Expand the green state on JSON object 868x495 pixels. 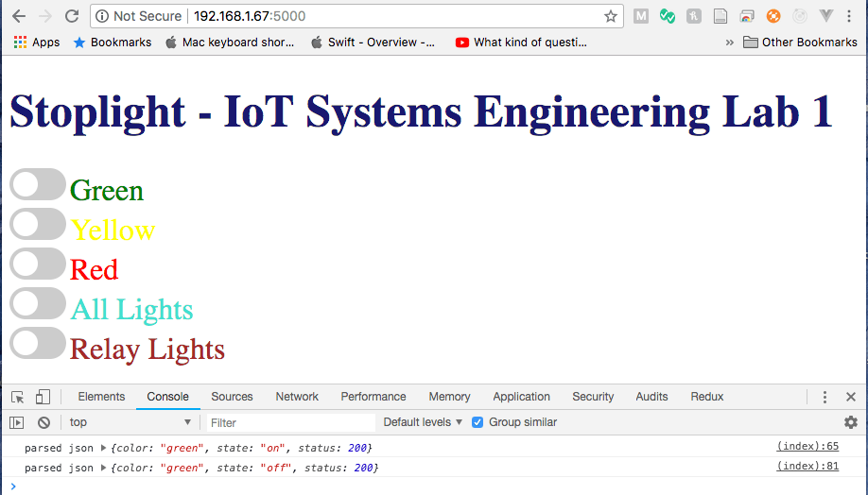[x=103, y=448]
